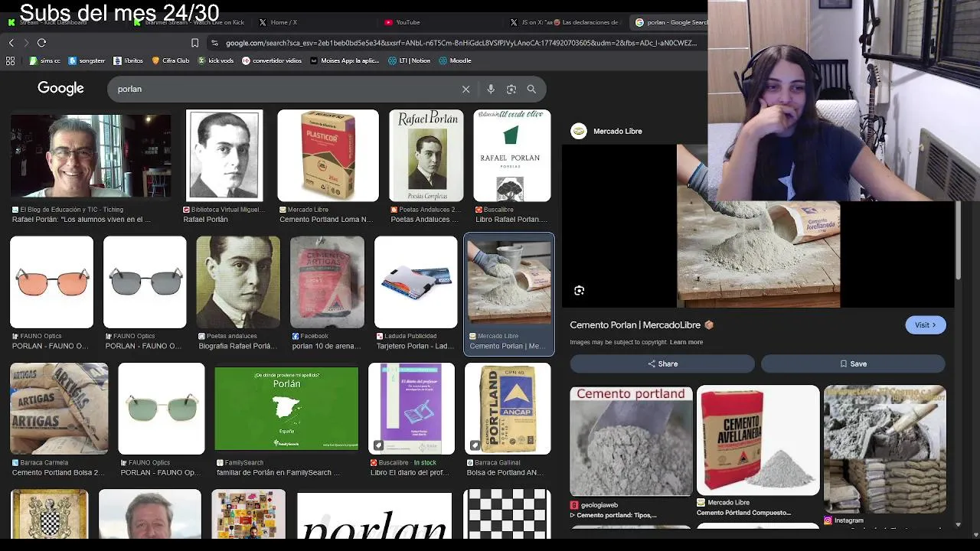The width and height of the screenshot is (980, 551).
Task: Open the Cemento Avellaneda related image
Action: pyautogui.click(x=758, y=441)
